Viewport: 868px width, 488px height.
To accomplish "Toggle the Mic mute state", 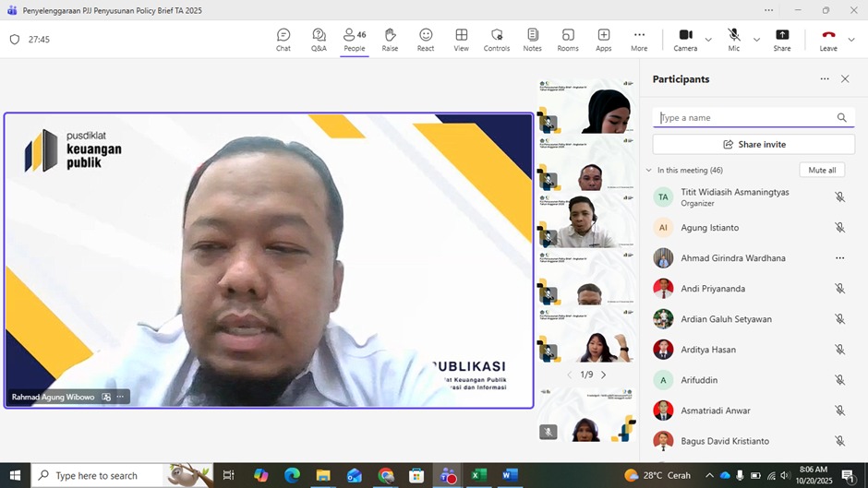I will 733,40.
